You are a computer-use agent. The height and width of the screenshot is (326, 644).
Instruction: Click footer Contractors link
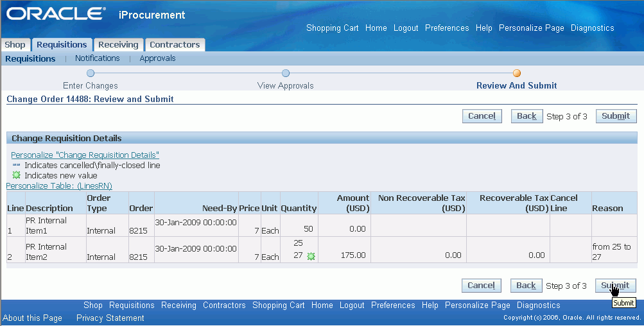click(224, 305)
